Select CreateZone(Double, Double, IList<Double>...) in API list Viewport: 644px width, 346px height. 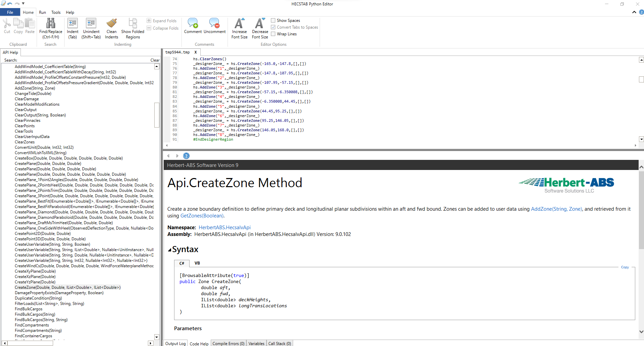[x=68, y=287]
